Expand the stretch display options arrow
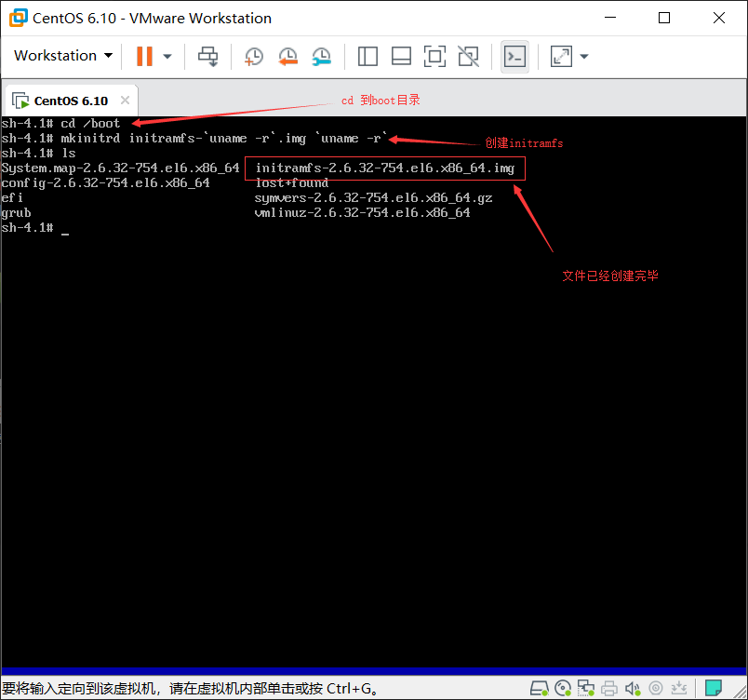 584,56
